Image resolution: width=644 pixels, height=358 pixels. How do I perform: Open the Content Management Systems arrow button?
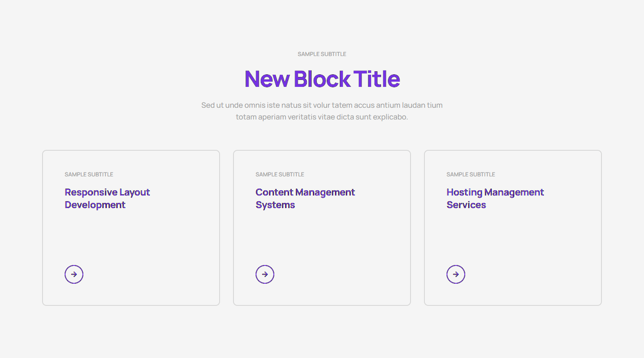click(x=265, y=274)
